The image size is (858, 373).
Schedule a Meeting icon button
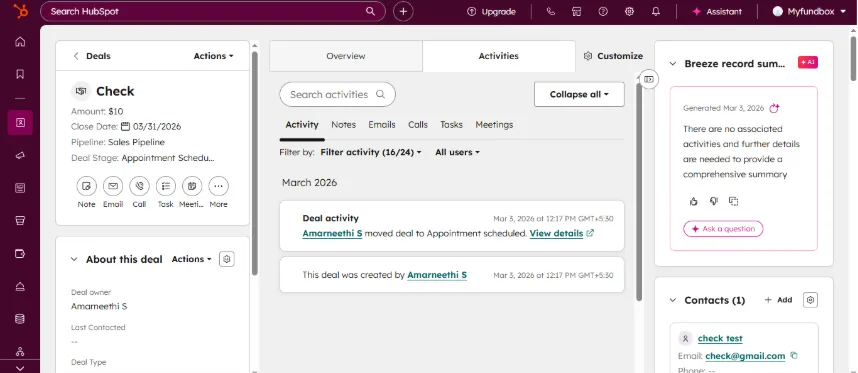[192, 186]
